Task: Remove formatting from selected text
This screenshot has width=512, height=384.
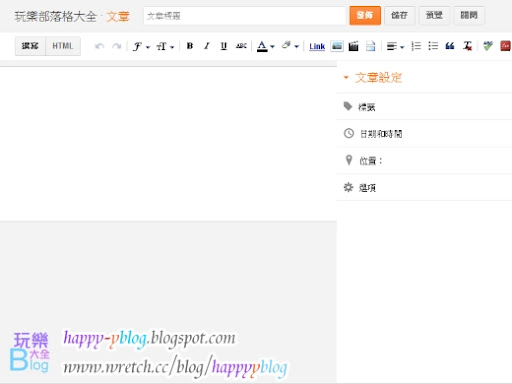Action: [x=467, y=46]
